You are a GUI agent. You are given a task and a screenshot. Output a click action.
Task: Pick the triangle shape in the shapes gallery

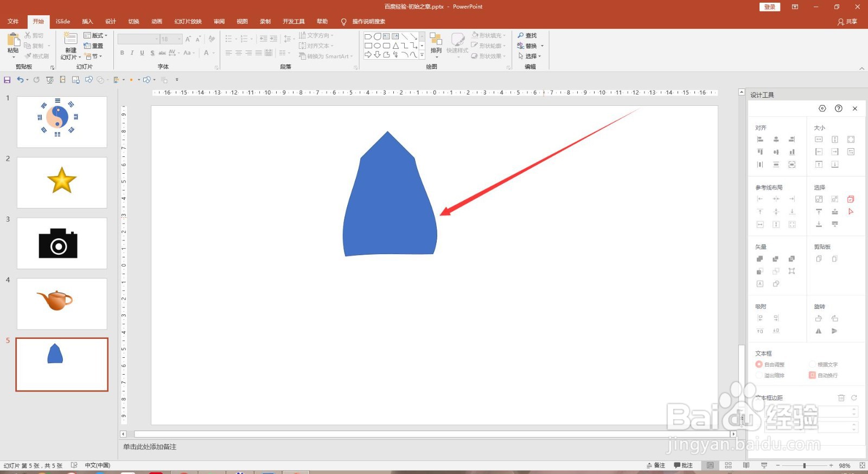tap(395, 46)
